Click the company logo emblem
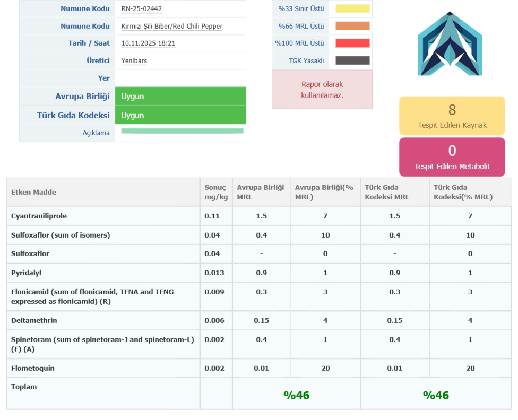The width and height of the screenshot is (518, 420). click(x=450, y=44)
